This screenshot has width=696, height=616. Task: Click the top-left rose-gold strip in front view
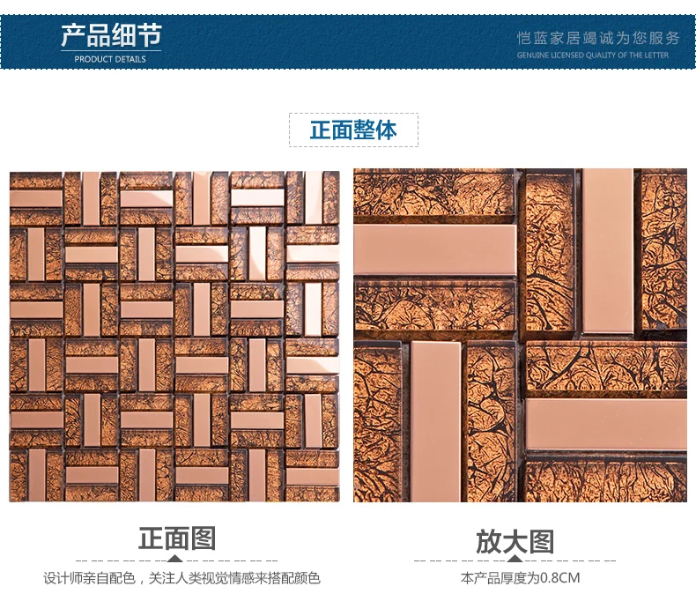coord(36,198)
